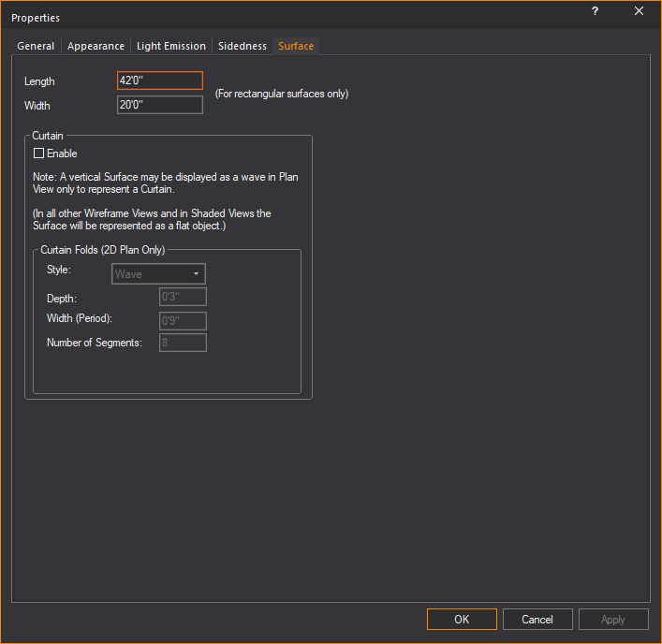Enable the Curtain checkbox
The width and height of the screenshot is (662, 644).
pyautogui.click(x=39, y=154)
